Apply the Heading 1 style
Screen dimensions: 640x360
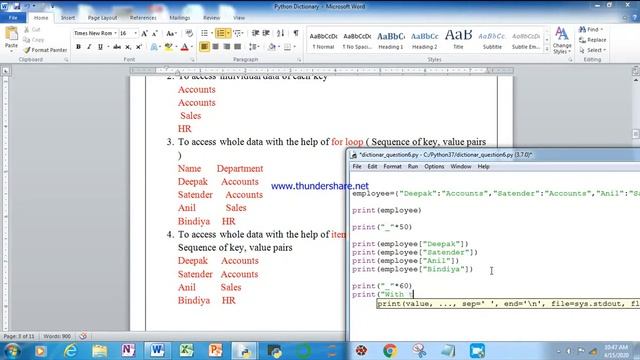point(391,40)
